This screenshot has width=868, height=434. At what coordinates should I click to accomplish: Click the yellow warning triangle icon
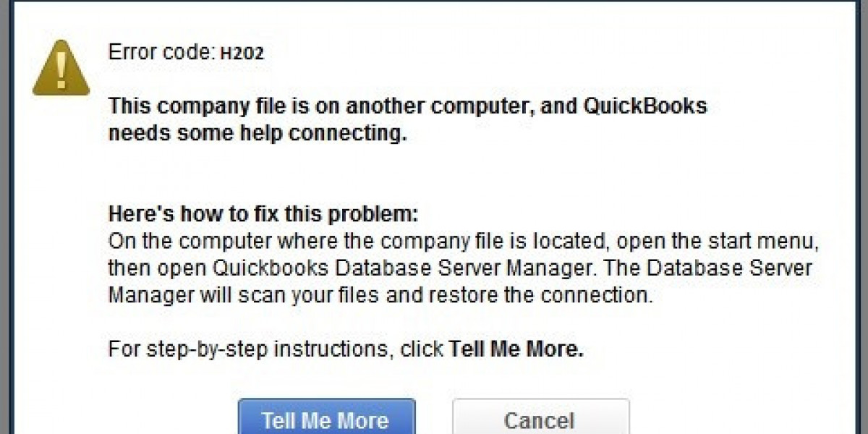tap(61, 67)
